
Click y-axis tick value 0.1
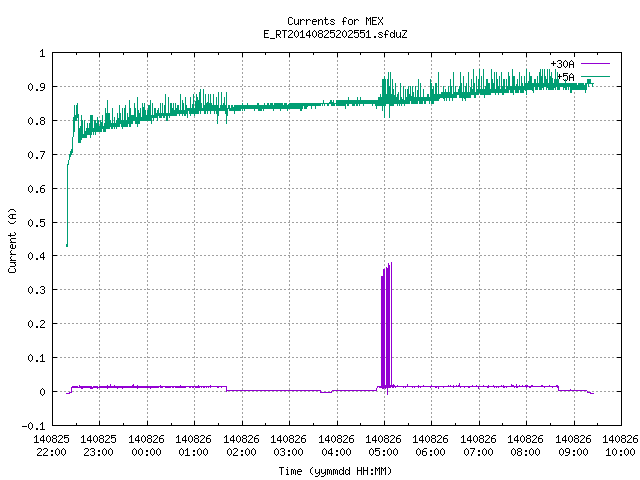(x=36, y=358)
